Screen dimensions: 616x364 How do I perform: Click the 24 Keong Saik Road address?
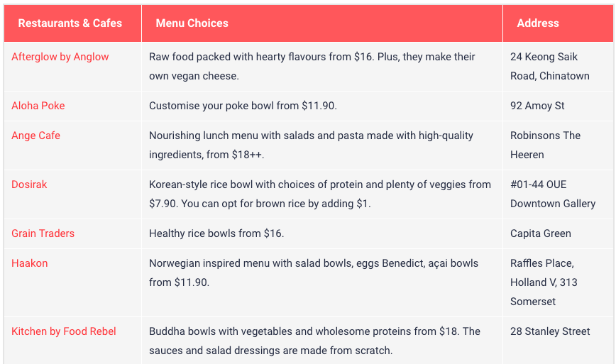549,66
